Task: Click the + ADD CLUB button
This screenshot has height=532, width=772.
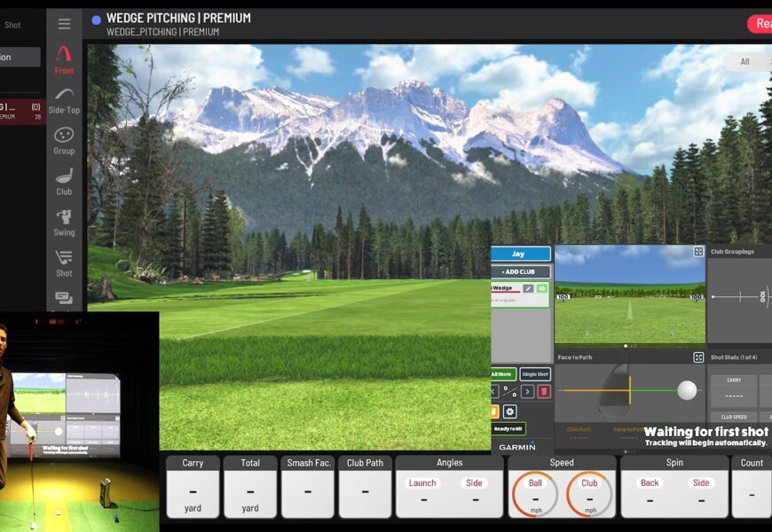Action: tap(520, 271)
